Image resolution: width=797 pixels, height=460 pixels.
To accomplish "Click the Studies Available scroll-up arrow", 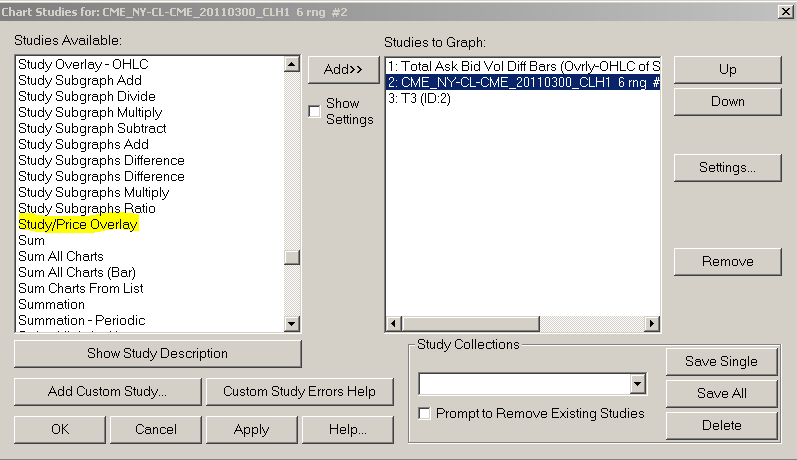I will click(292, 64).
